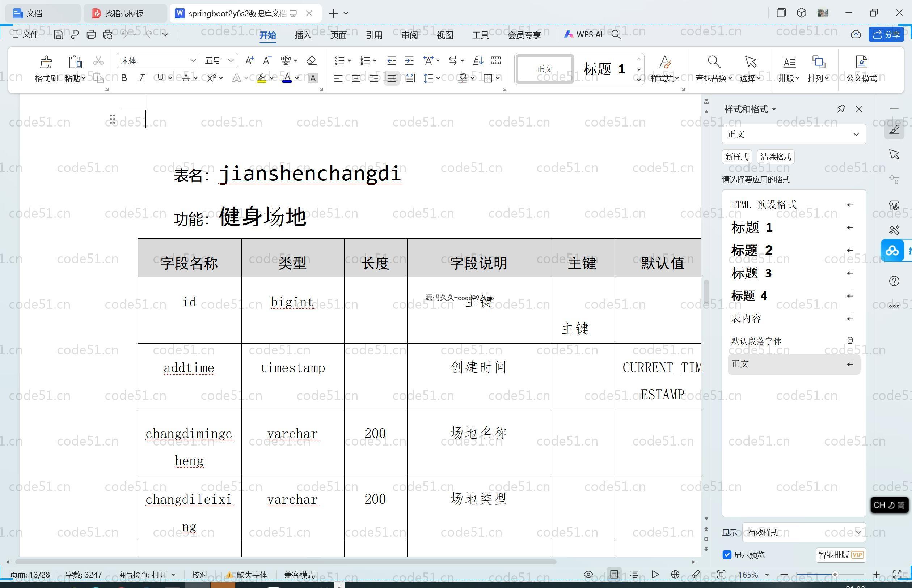Click the Format Painter (格式刷) icon
This screenshot has width=912, height=588.
point(46,62)
